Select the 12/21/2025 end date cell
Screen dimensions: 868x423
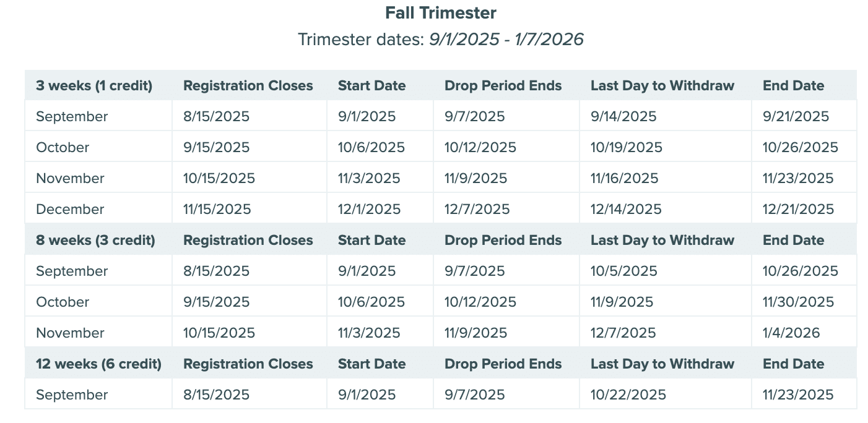(798, 209)
